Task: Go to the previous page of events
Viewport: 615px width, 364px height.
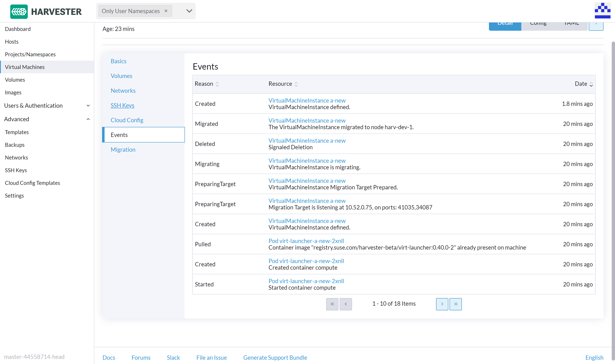Action: pos(346,304)
